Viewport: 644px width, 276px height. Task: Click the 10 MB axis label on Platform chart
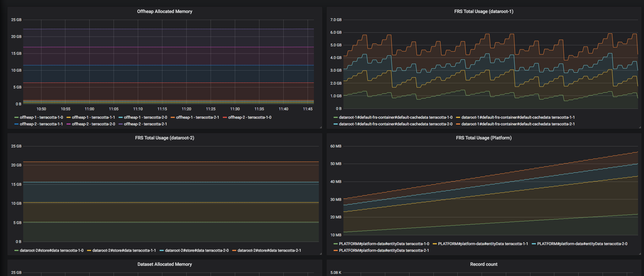[336, 235]
